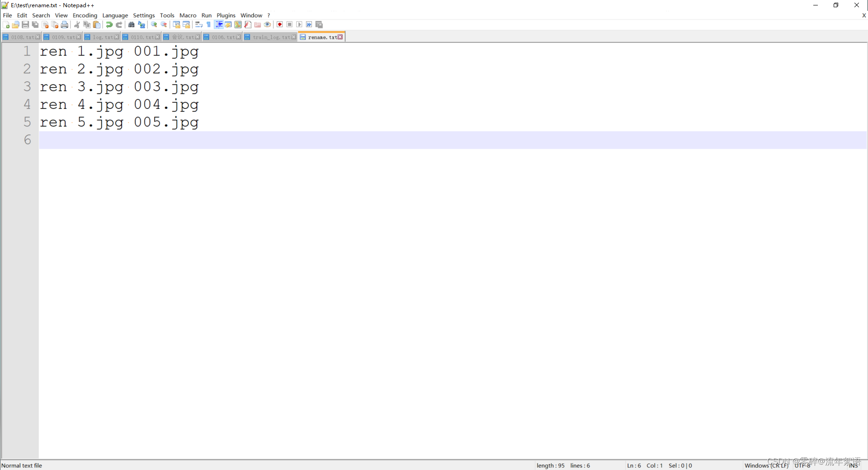Viewport: 868px width, 470px height.
Task: Redo action with gray arrow icon
Action: [x=119, y=25]
